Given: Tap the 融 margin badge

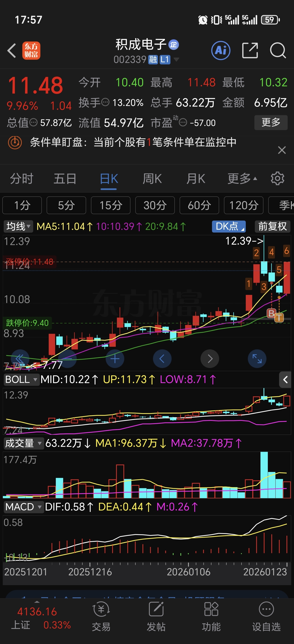Looking at the screenshot, I should (x=153, y=60).
